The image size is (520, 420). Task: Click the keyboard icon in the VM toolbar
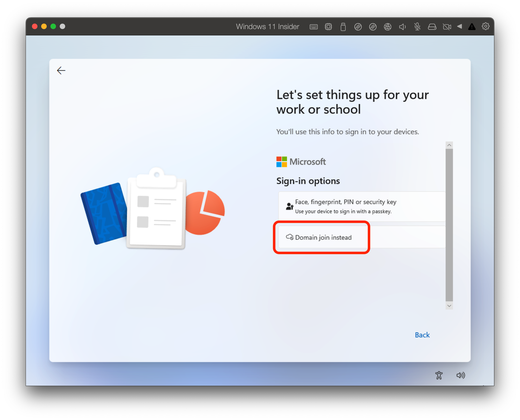pyautogui.click(x=313, y=27)
